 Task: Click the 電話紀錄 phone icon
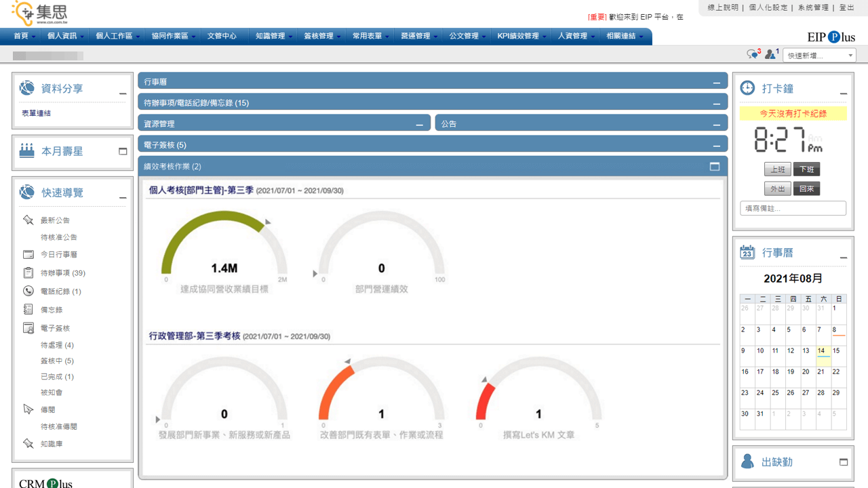(28, 291)
